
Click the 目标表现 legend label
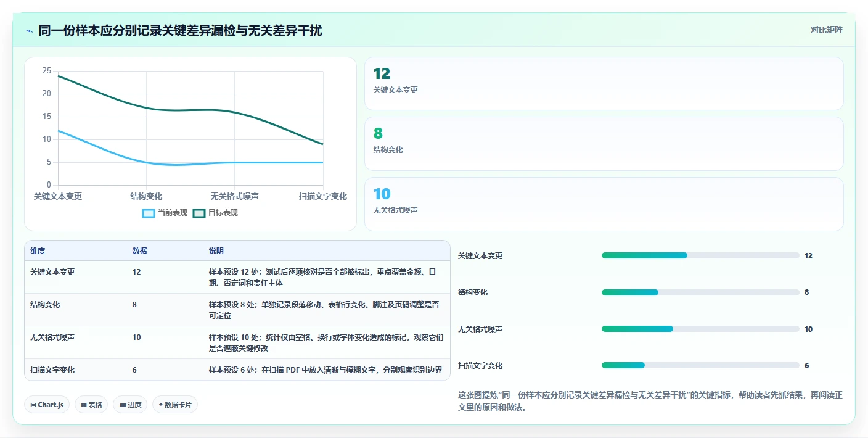pos(223,213)
